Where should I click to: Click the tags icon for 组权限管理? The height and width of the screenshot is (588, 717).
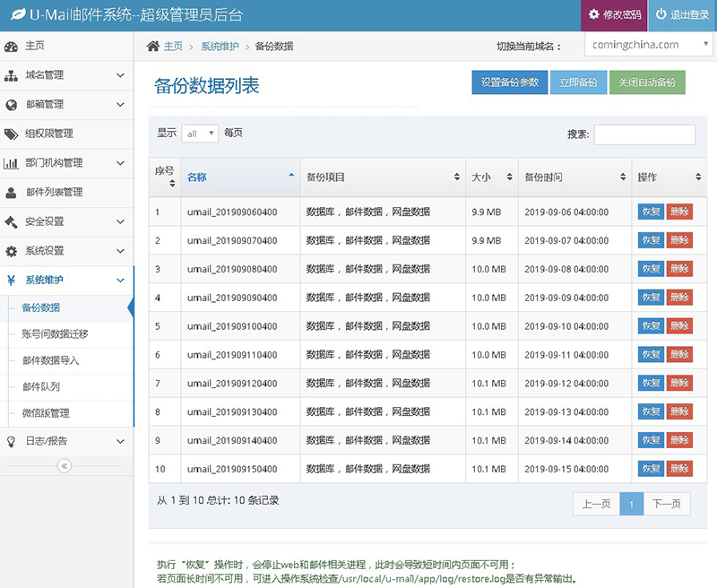pos(11,134)
